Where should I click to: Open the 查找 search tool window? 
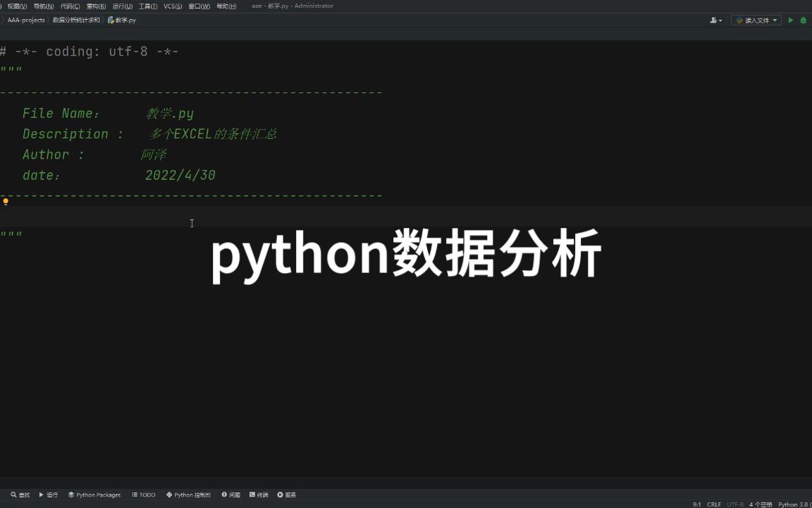21,495
